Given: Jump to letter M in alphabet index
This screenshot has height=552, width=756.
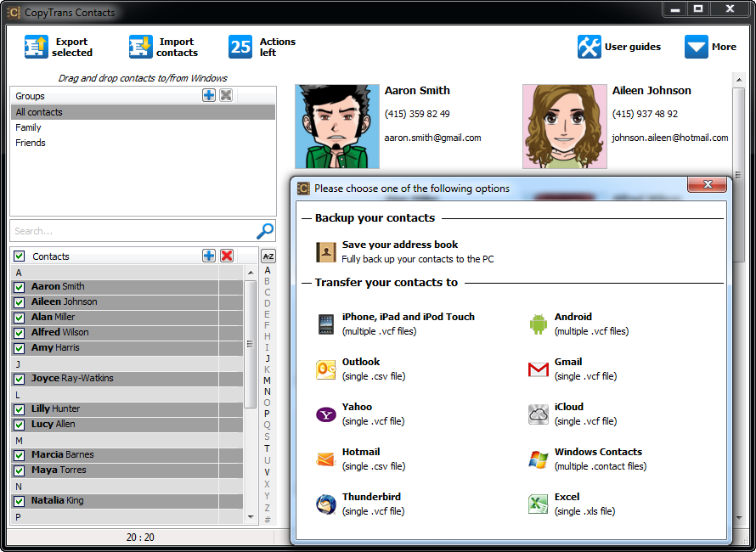Looking at the screenshot, I should [x=268, y=380].
